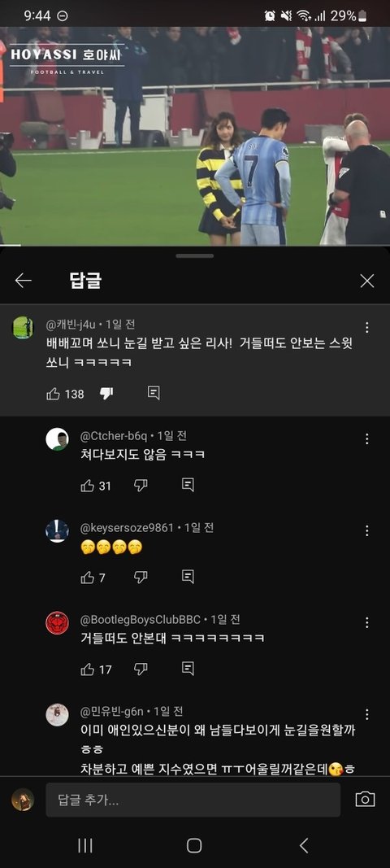
Task: Like the emoji reply from @keysersoze9861
Action: point(88,578)
